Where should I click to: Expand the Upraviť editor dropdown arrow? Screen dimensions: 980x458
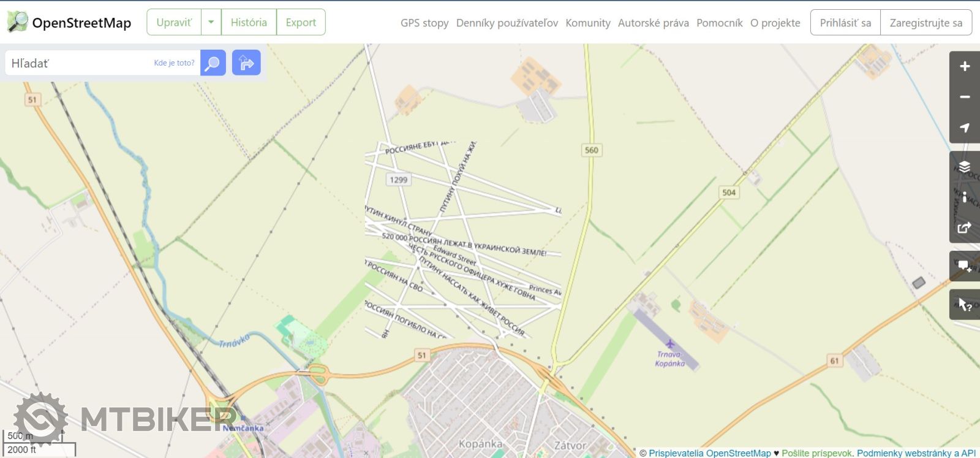tap(211, 22)
